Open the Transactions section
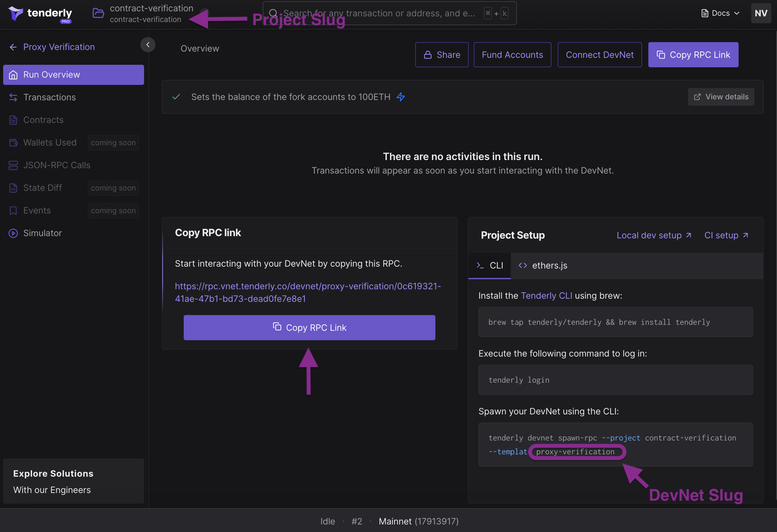777x532 pixels. pyautogui.click(x=74, y=97)
